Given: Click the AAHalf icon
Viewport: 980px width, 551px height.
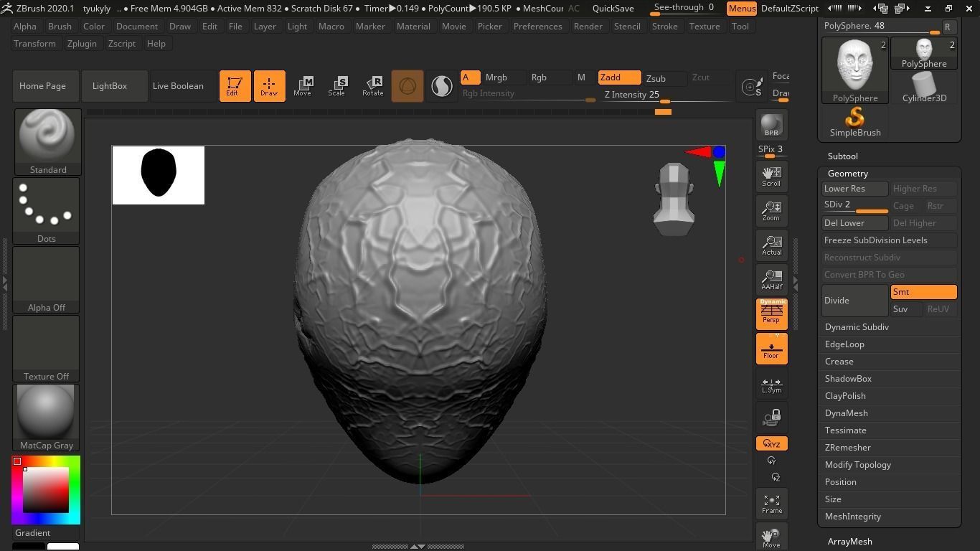Looking at the screenshot, I should [x=771, y=280].
